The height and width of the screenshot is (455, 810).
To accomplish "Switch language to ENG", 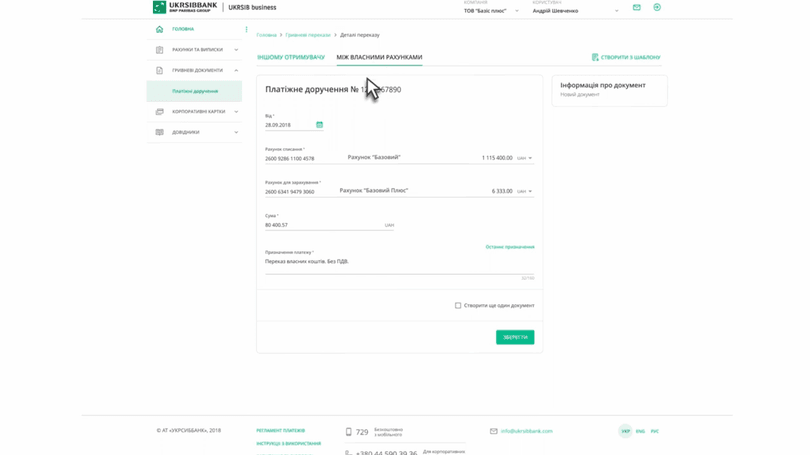I will [640, 431].
